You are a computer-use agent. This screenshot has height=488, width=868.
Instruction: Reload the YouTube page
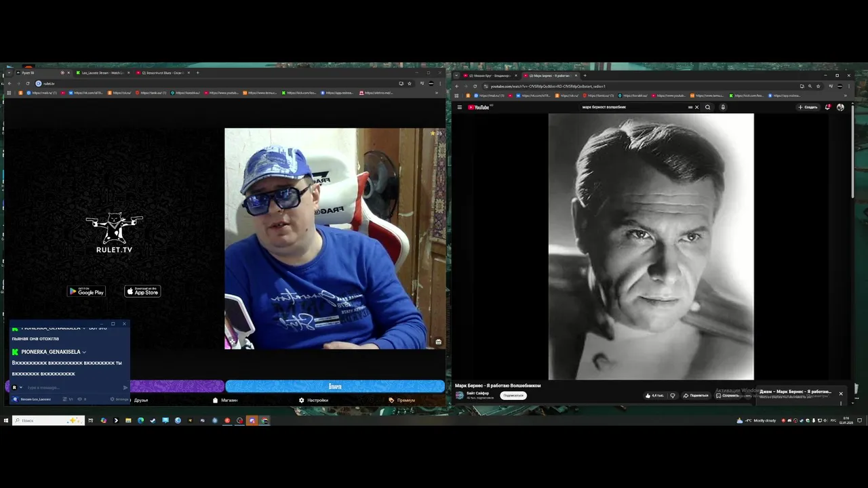pos(475,86)
